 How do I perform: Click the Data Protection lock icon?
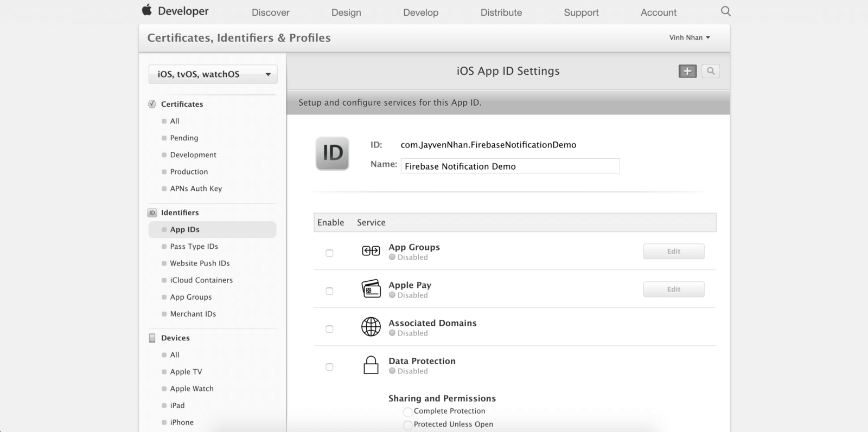tap(371, 365)
